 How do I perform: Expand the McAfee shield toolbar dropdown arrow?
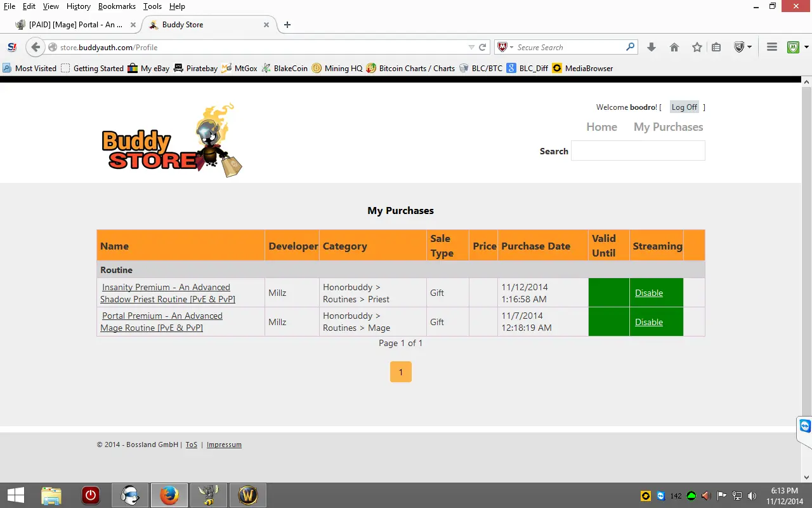coord(750,47)
